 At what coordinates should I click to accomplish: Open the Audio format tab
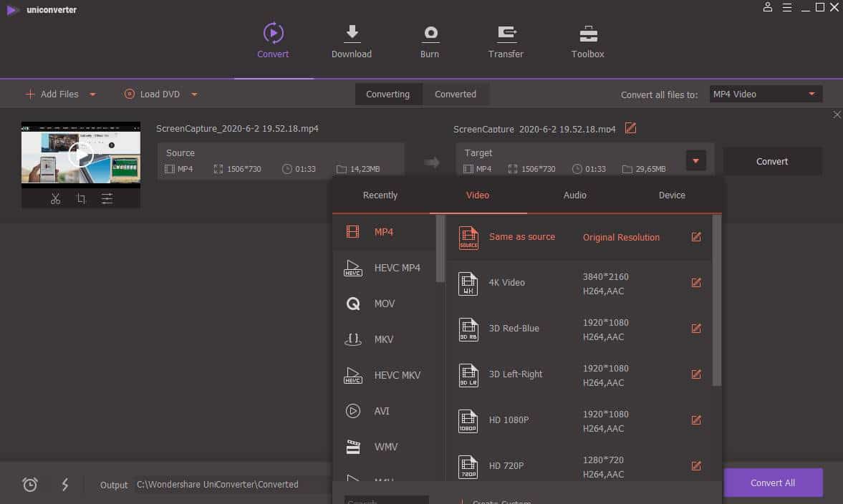click(574, 195)
